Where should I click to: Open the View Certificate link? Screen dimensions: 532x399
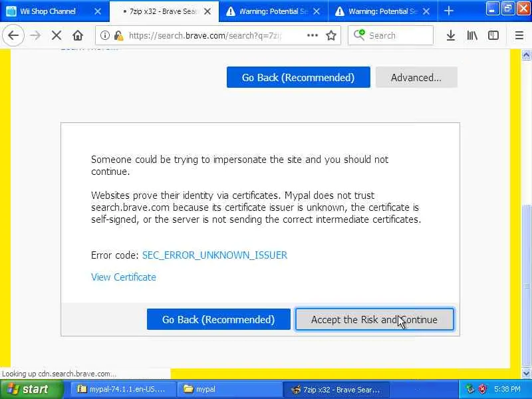(124, 277)
